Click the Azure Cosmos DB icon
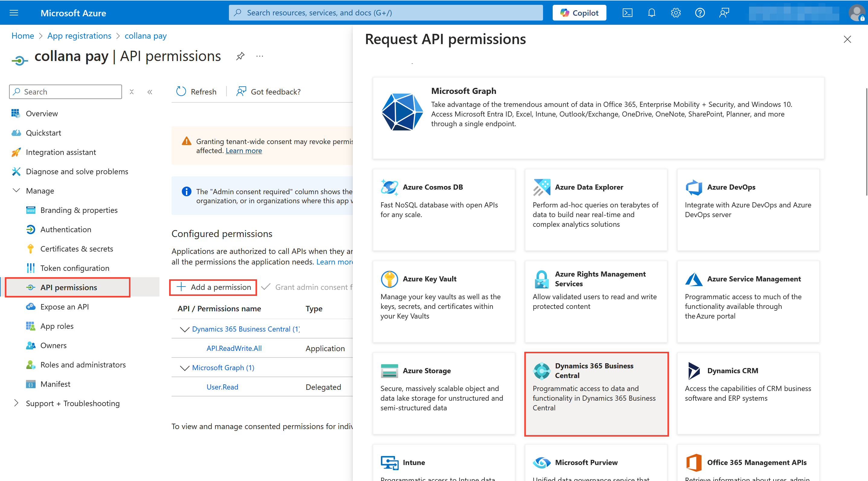 pyautogui.click(x=389, y=187)
